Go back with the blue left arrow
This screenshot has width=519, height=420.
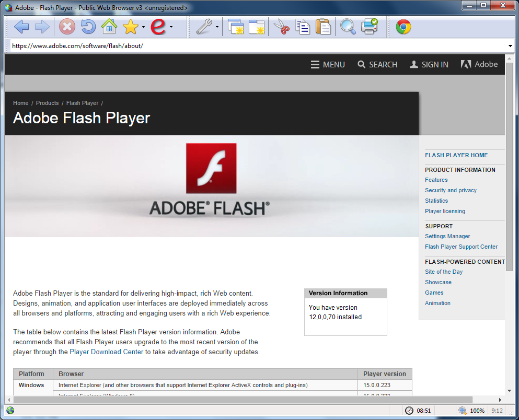click(21, 27)
